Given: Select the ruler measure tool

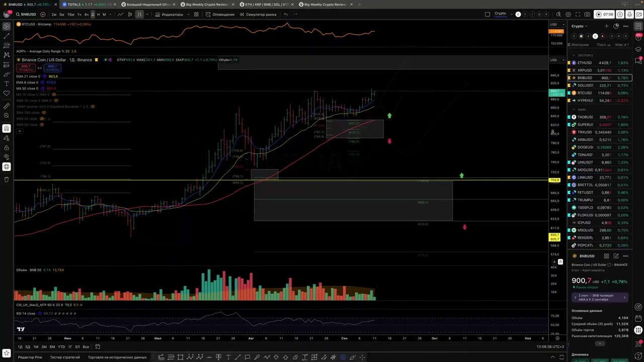Looking at the screenshot, I should (7, 106).
